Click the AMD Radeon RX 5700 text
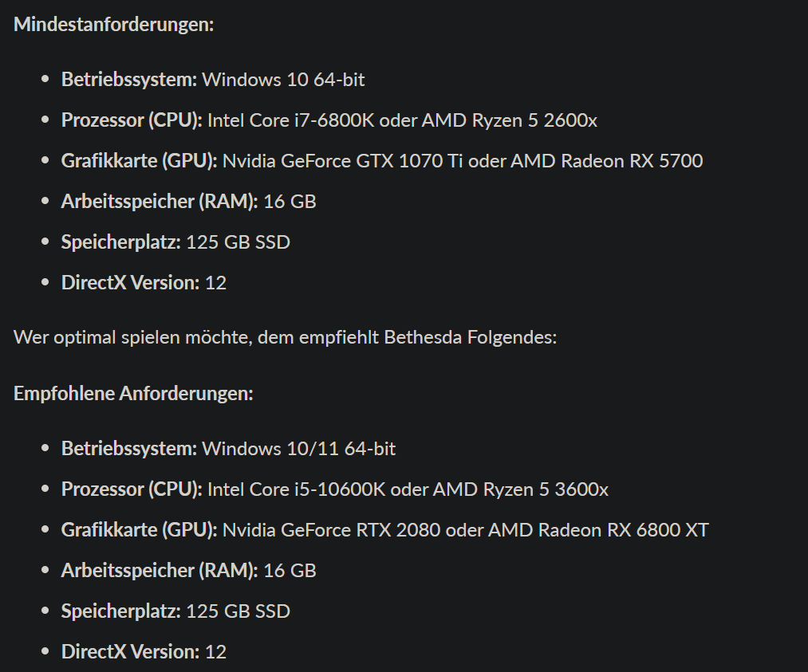 click(606, 161)
